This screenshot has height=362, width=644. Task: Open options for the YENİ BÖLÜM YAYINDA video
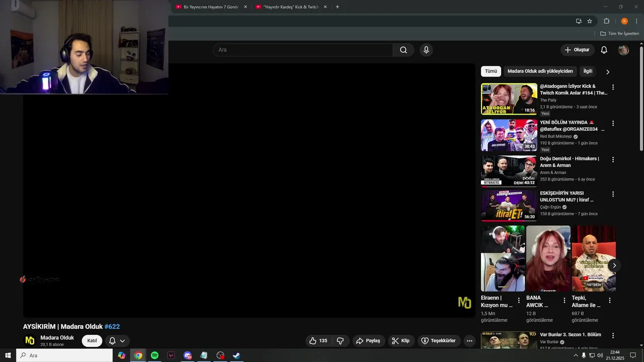613,123
